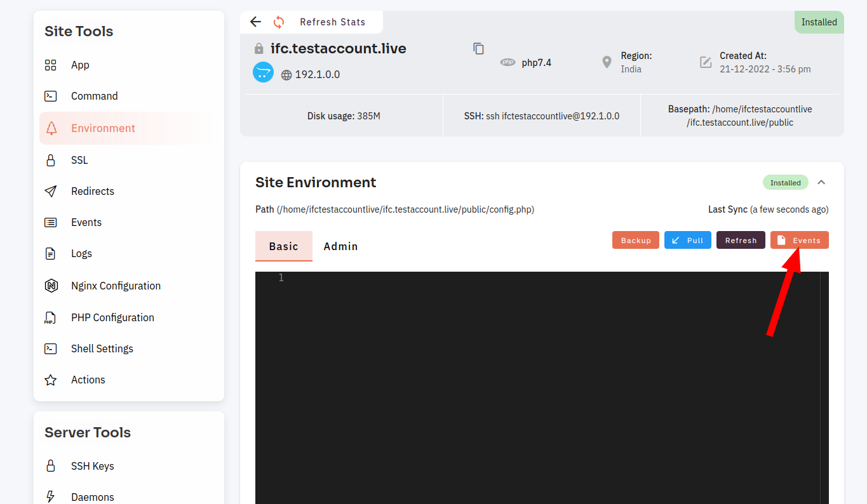Click the Nginx hexagon icon
This screenshot has height=504, width=867.
(51, 286)
